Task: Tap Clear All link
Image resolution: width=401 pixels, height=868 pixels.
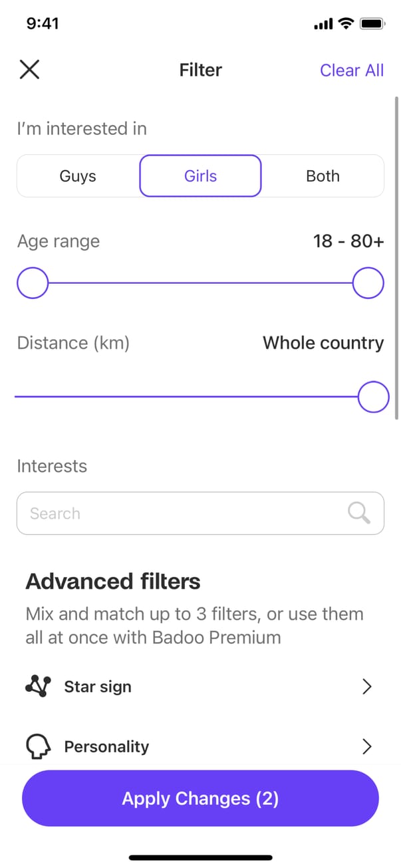Action: coord(351,70)
